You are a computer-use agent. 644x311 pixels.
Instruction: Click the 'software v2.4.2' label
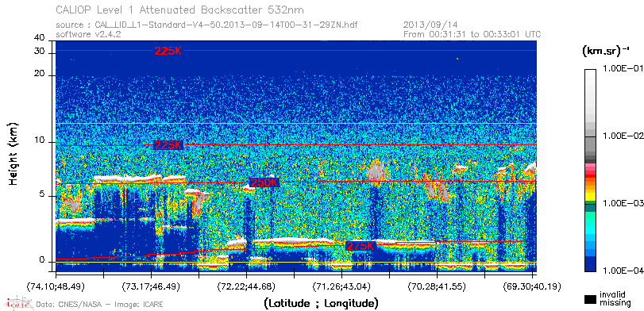pos(88,34)
